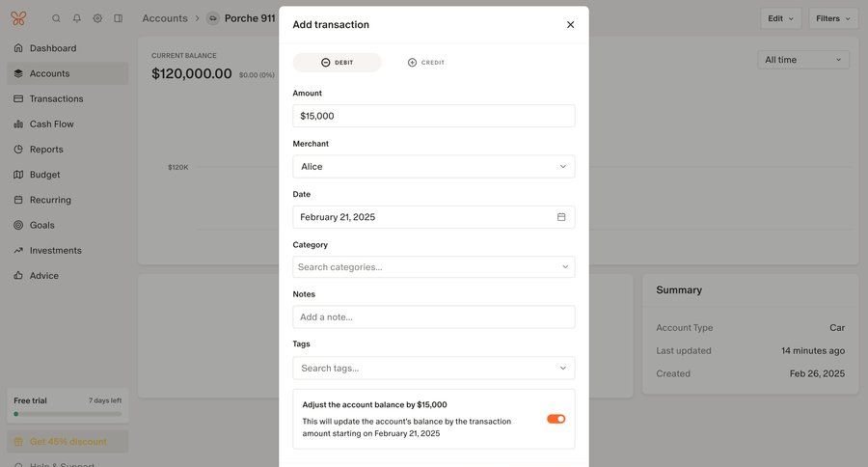Click the butterfly app logo
The height and width of the screenshot is (467, 868).
coord(18,18)
